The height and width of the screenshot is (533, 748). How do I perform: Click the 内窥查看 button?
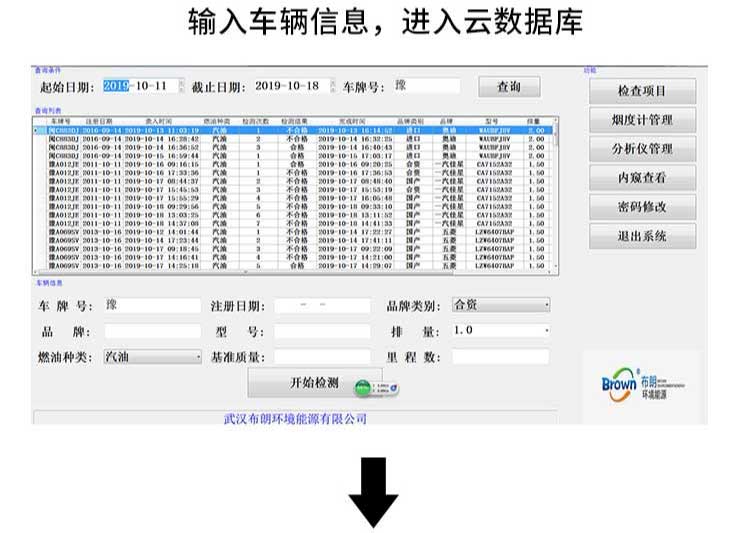click(641, 178)
